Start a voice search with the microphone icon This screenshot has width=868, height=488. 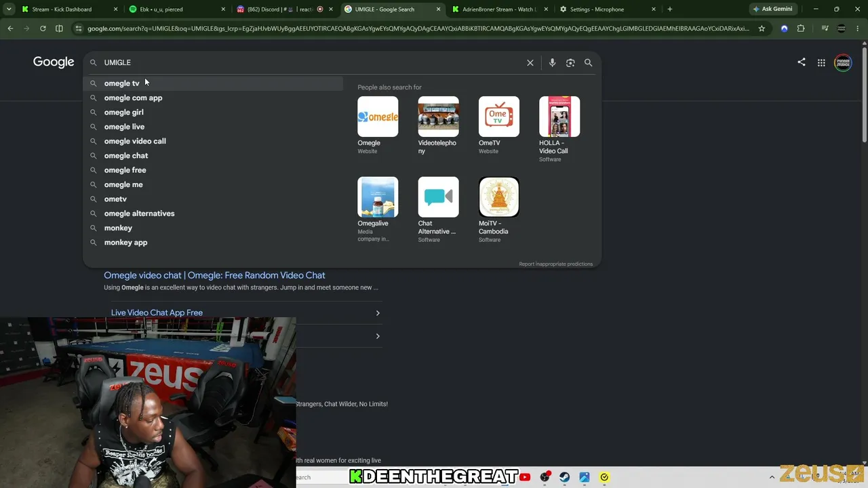point(552,62)
